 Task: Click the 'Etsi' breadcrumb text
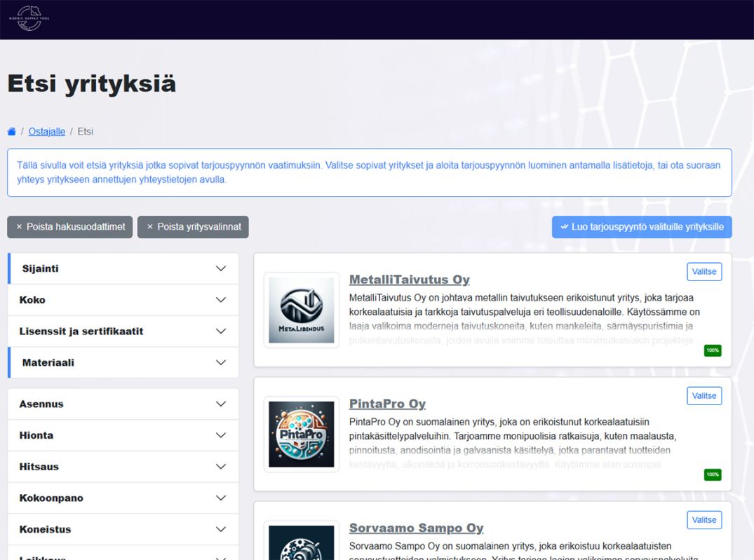85,132
